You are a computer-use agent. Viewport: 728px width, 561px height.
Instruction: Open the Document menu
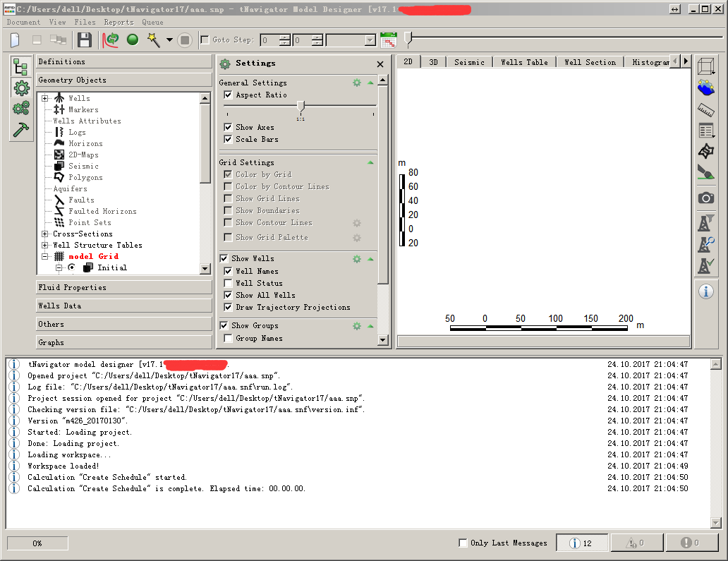23,23
